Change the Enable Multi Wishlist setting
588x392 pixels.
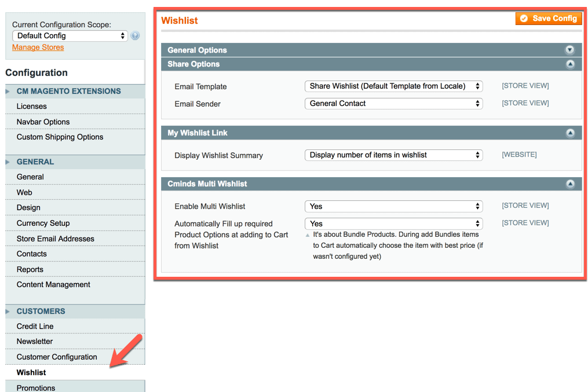(393, 206)
